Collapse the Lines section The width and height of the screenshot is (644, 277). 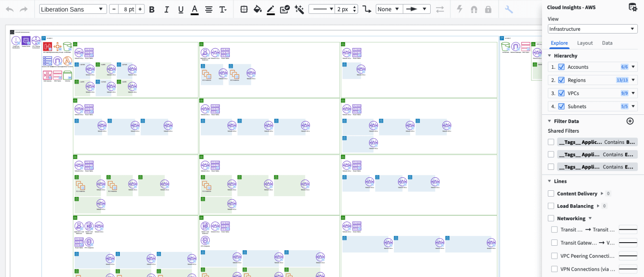[x=550, y=181]
